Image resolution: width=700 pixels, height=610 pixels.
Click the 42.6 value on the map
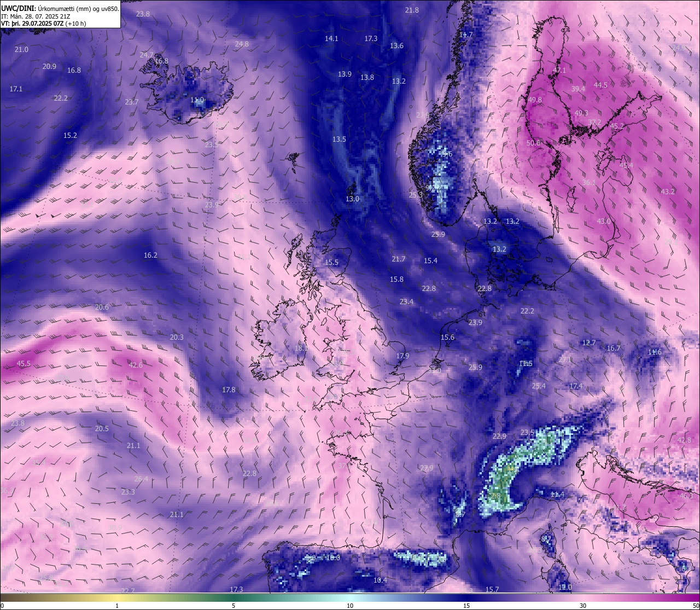[136, 365]
